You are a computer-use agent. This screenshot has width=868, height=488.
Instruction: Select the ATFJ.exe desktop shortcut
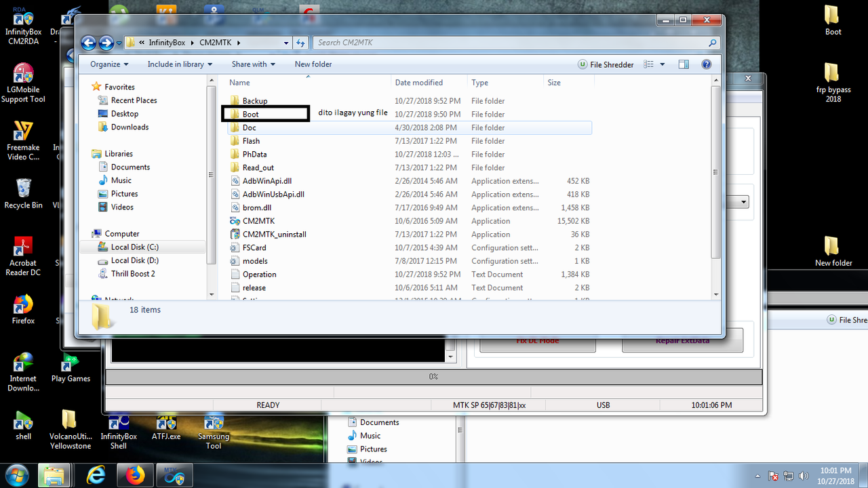(x=166, y=425)
